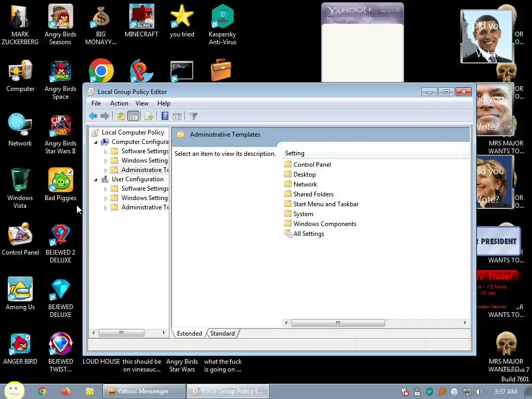The height and width of the screenshot is (399, 532).
Task: Select the User Configuration tree item
Action: [137, 179]
